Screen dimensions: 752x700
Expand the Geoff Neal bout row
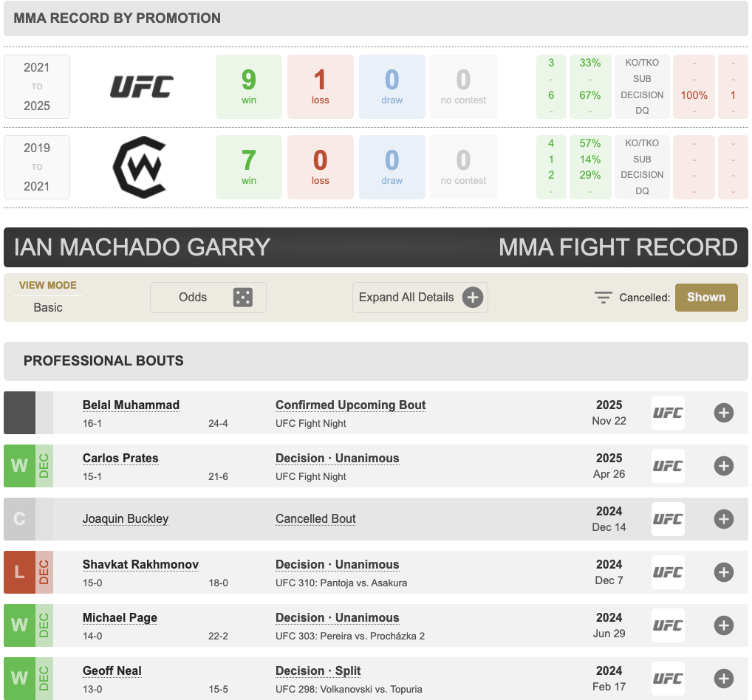point(723,679)
